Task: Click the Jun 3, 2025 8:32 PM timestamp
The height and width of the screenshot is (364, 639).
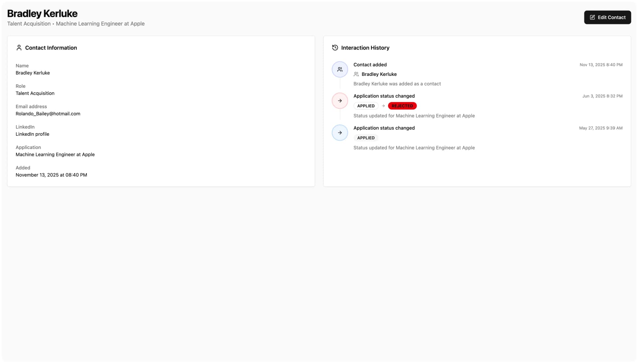Action: coord(602,96)
